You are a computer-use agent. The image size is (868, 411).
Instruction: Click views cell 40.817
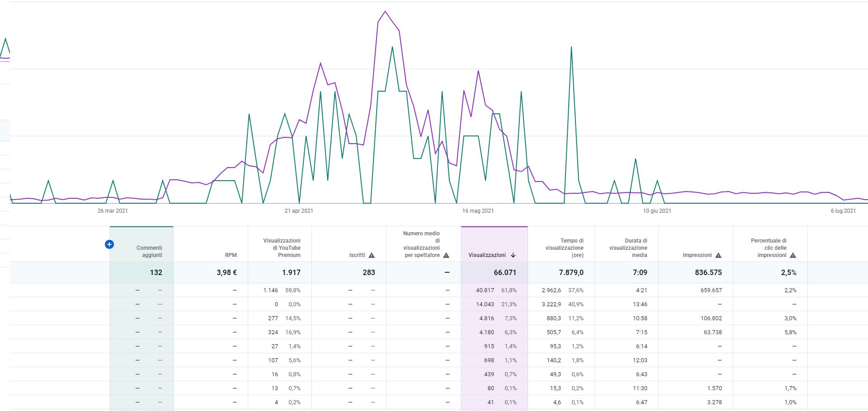pyautogui.click(x=485, y=290)
